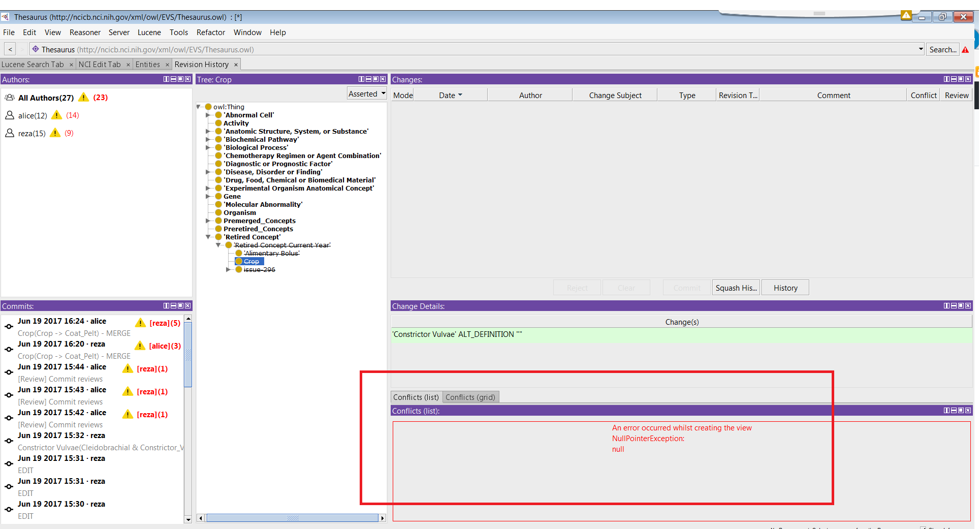Close the Revision History tab
Viewport: 980px width, 529px height.
point(236,65)
